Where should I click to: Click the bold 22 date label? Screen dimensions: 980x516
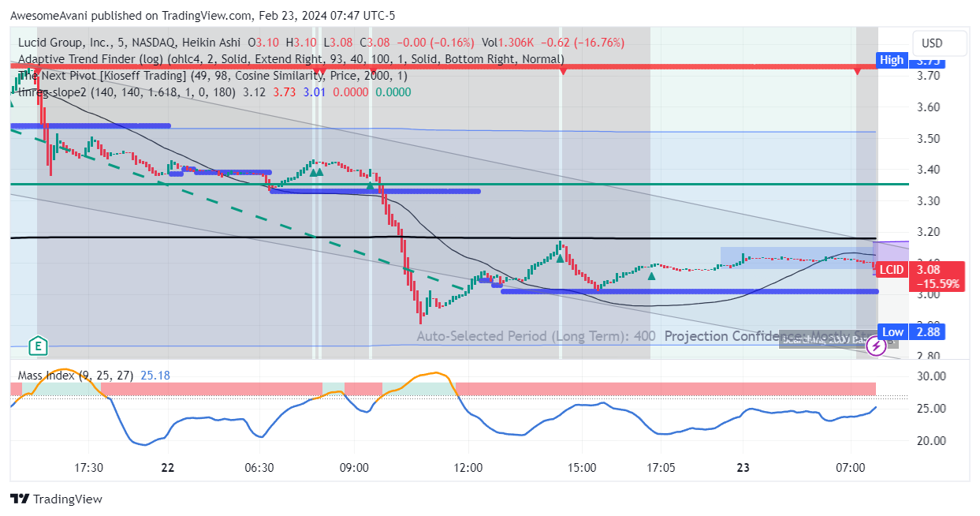click(167, 468)
